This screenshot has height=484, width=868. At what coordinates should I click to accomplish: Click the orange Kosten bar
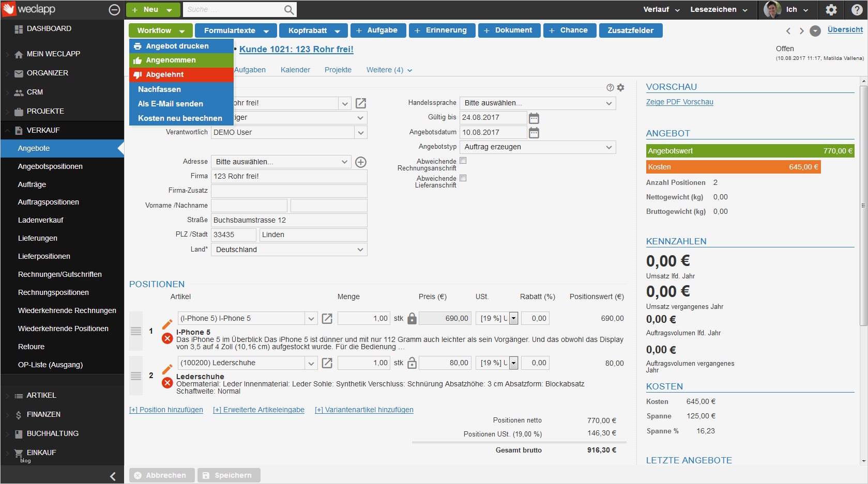(733, 167)
